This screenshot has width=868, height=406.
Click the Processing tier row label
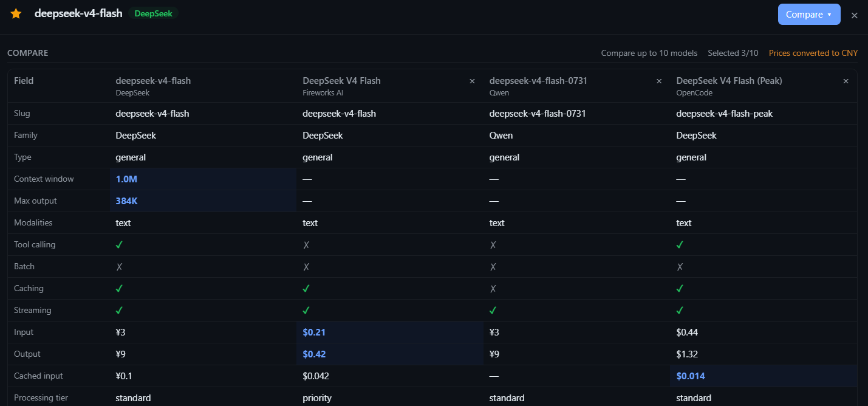[x=41, y=398]
